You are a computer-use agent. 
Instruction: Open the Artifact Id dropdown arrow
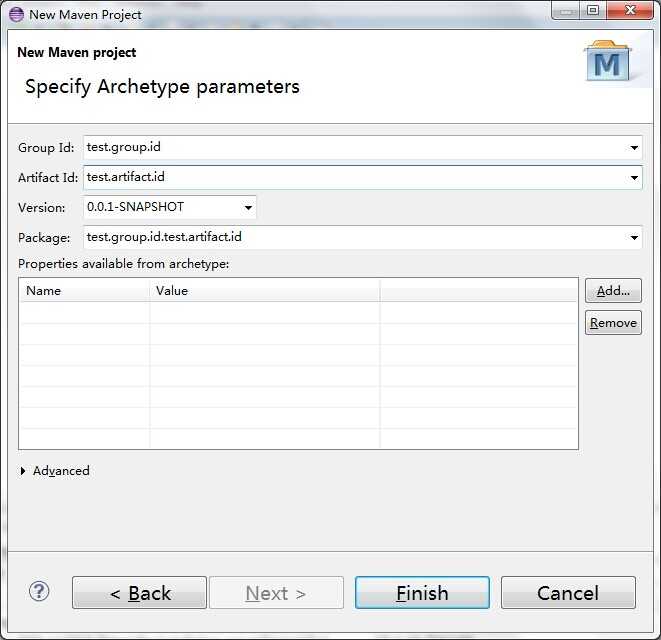[634, 177]
